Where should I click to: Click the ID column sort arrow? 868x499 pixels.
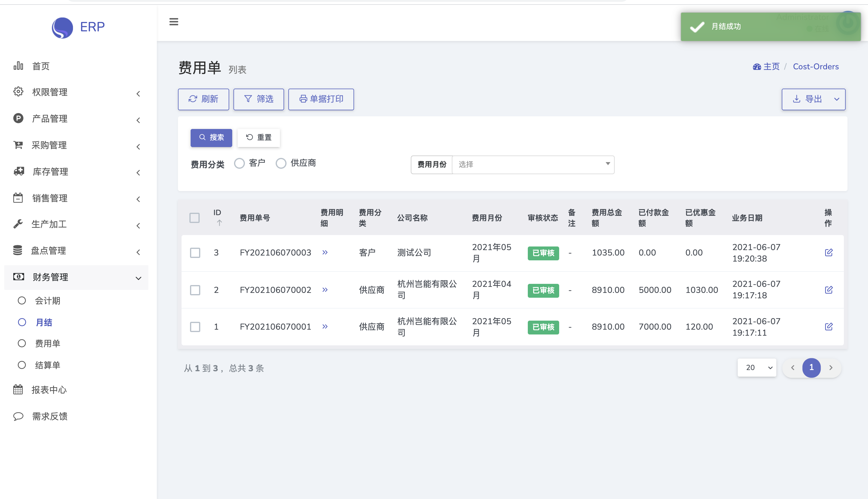point(220,223)
